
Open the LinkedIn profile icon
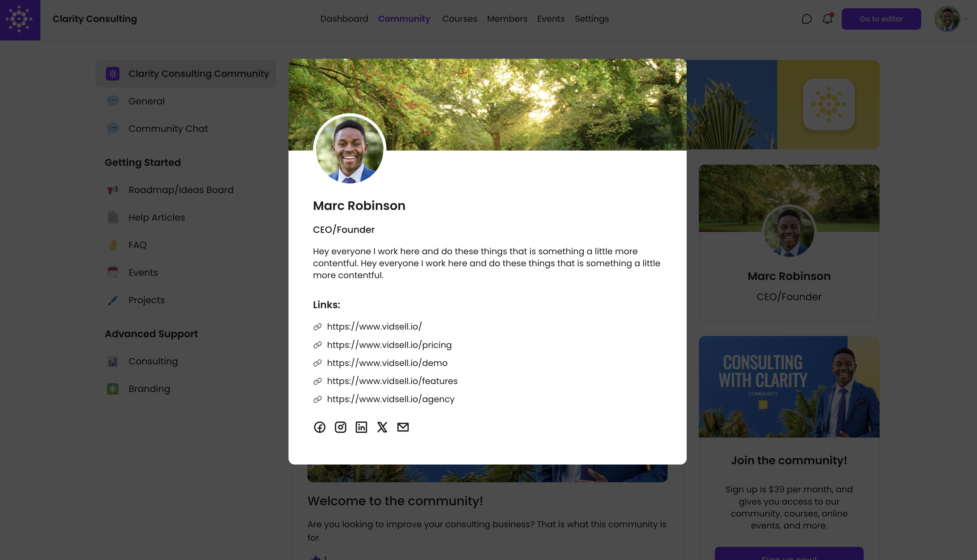(x=361, y=427)
